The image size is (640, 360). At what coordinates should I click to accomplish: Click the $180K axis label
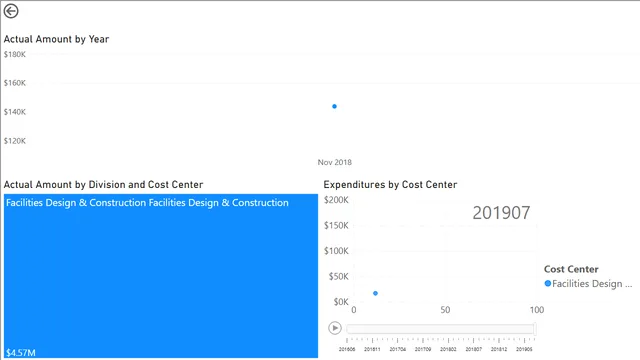click(15, 54)
